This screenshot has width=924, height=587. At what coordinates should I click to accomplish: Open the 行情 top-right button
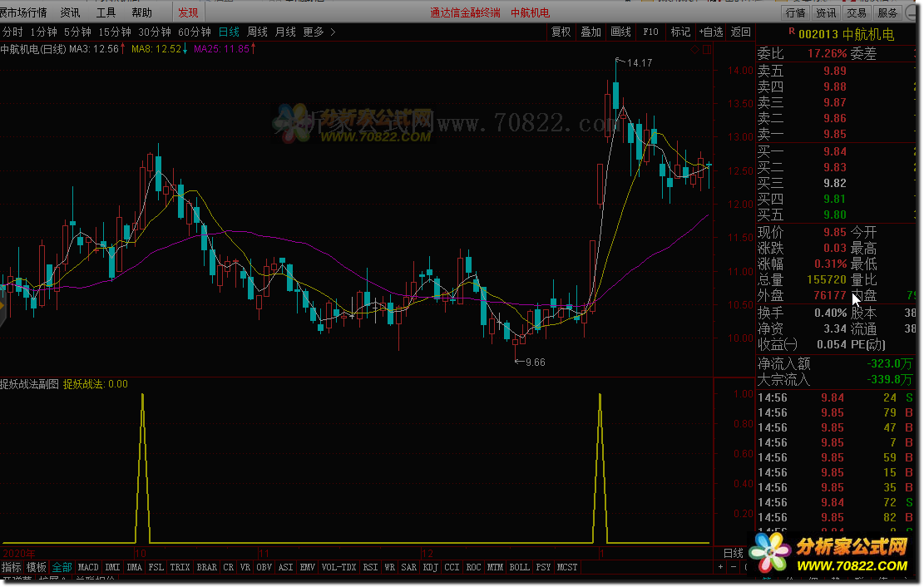[x=796, y=12]
